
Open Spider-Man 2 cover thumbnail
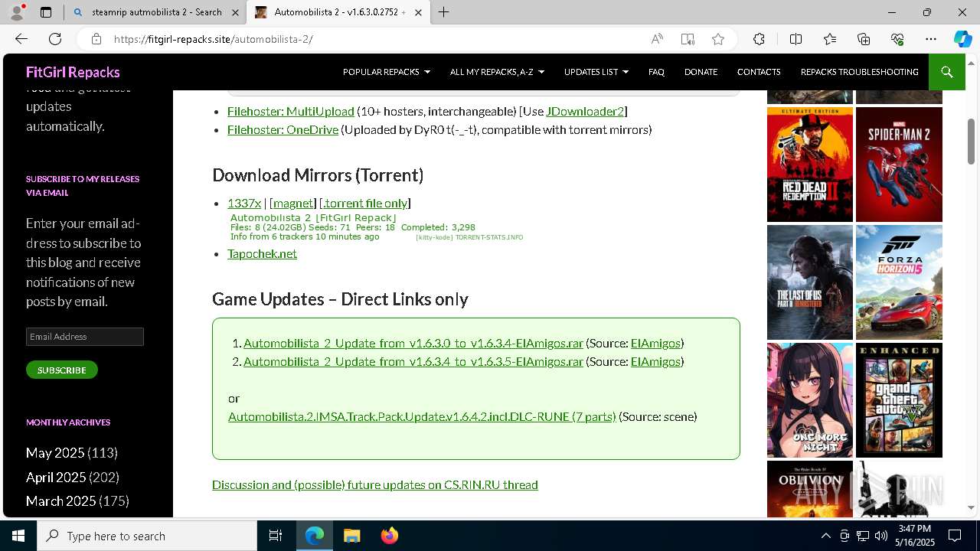[x=899, y=165]
